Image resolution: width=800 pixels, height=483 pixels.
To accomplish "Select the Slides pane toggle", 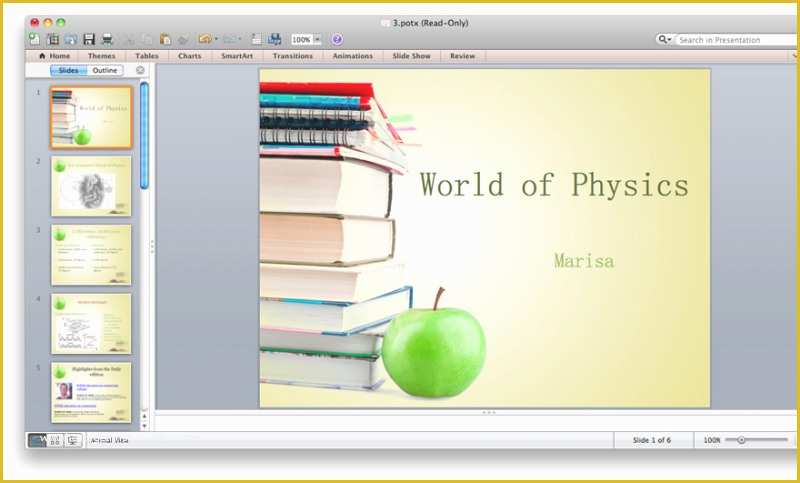I will pyautogui.click(x=69, y=70).
